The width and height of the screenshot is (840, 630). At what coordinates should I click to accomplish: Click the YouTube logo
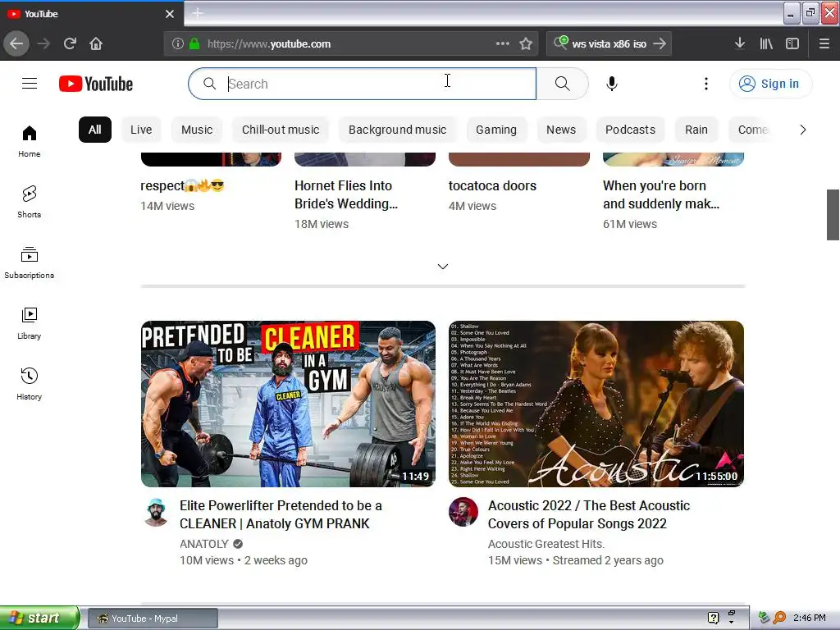[x=96, y=84]
